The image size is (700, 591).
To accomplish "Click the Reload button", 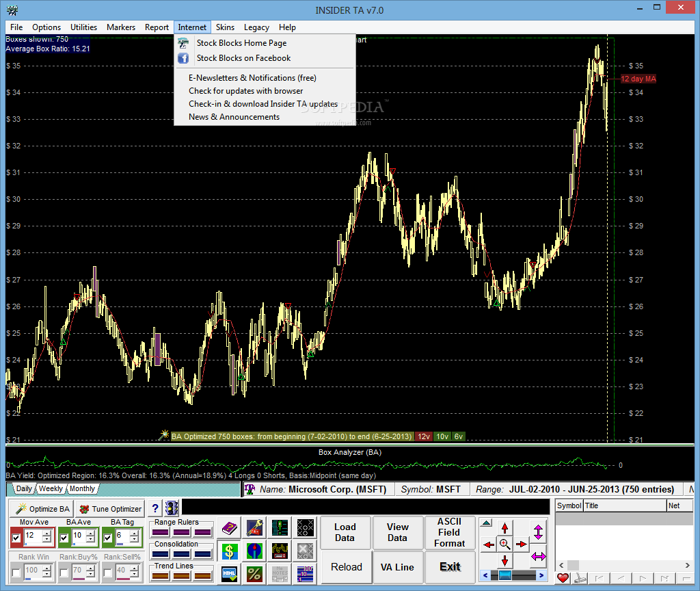I will click(x=347, y=567).
